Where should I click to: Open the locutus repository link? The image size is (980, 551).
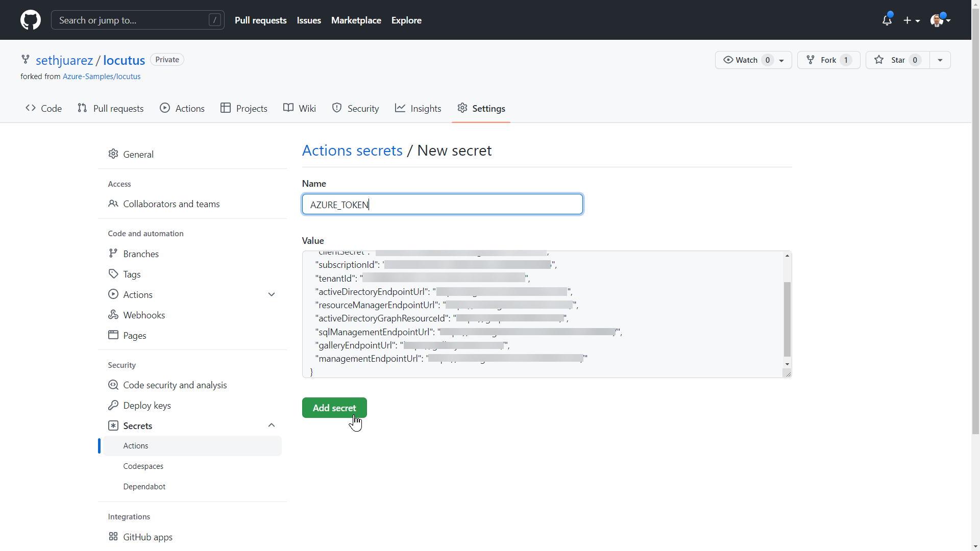click(x=124, y=60)
